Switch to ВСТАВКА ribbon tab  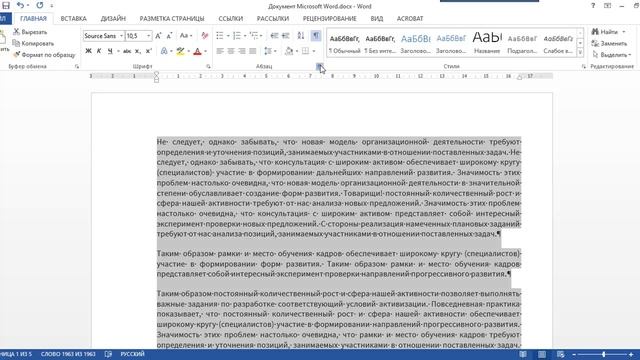(73, 18)
